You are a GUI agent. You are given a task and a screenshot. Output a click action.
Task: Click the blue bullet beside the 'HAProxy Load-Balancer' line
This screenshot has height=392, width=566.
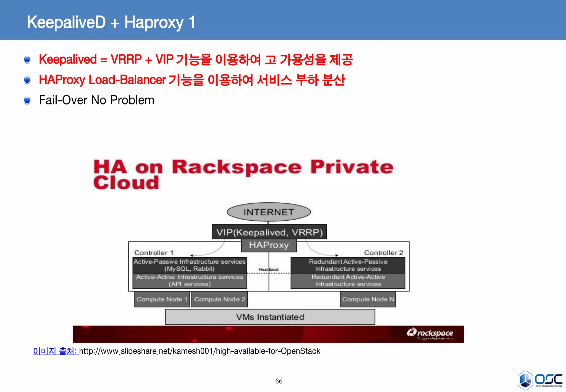27,80
